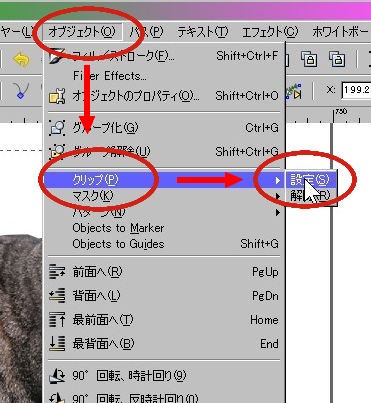
Task: Click the second lock icon in toolbar
Action: click(337, 59)
